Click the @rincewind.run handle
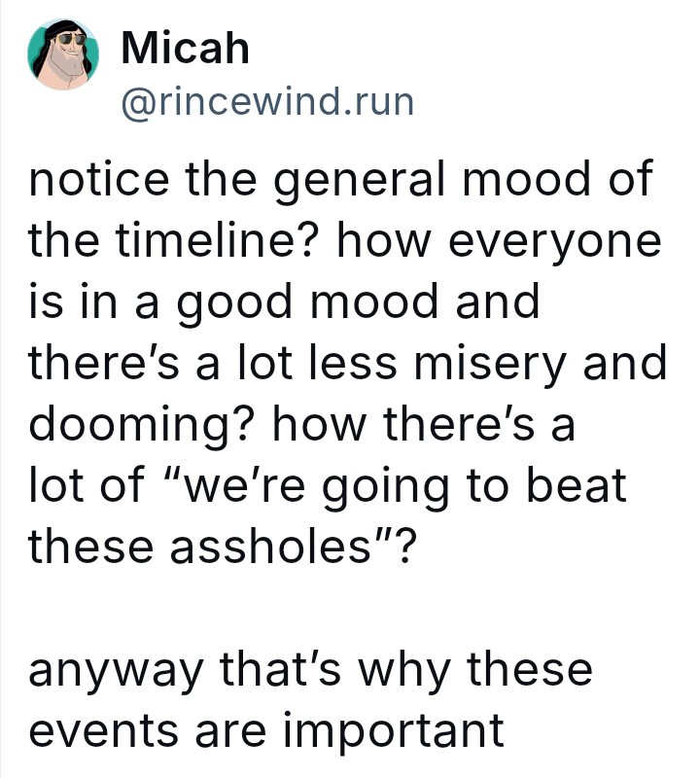 point(265,100)
